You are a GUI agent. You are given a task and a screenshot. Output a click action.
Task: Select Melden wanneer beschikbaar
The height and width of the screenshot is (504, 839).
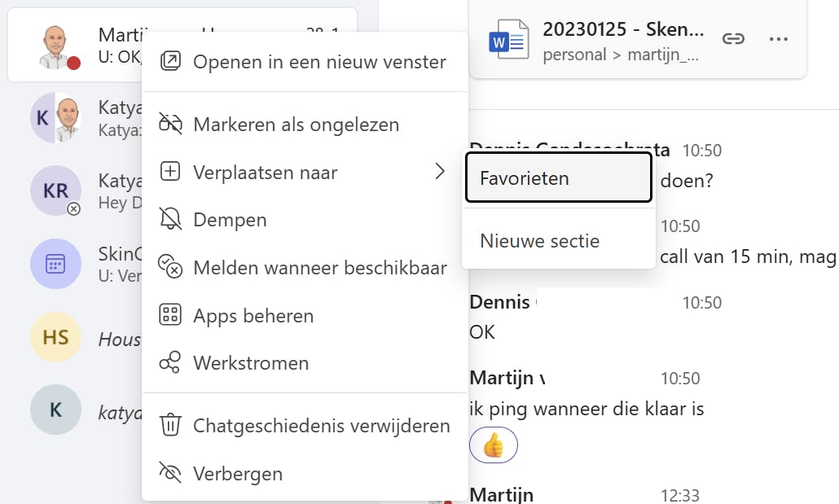tap(319, 267)
